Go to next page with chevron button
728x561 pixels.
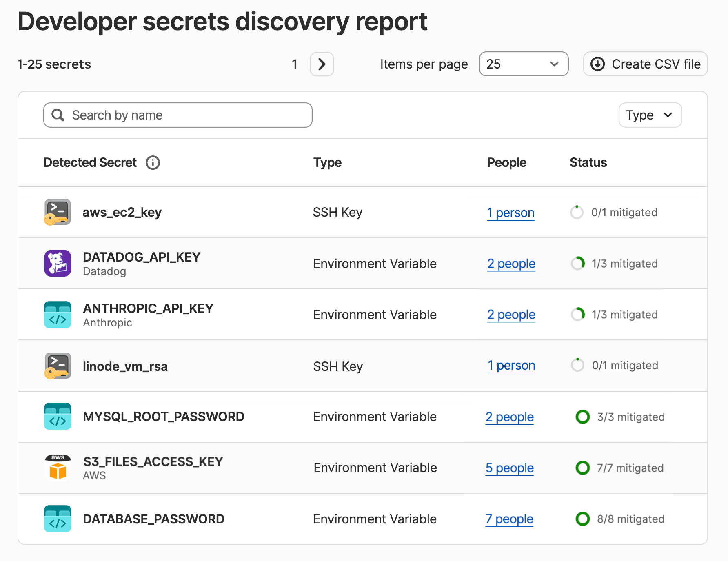click(x=322, y=64)
